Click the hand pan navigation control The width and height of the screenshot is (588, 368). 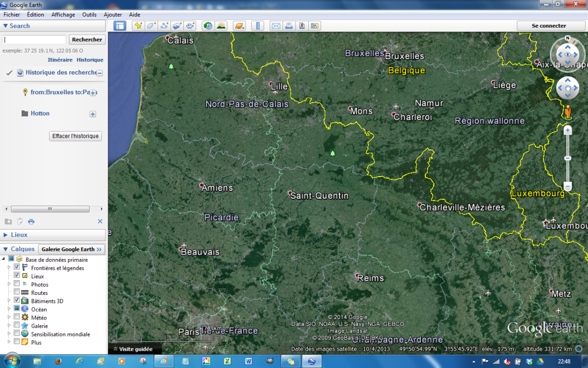point(568,88)
